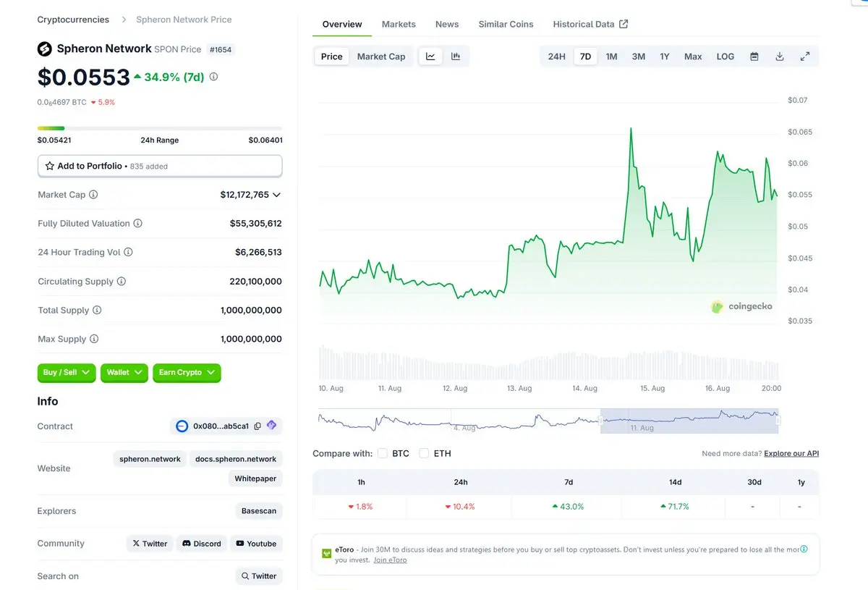Tick the BTC compare checkbox

(x=383, y=453)
